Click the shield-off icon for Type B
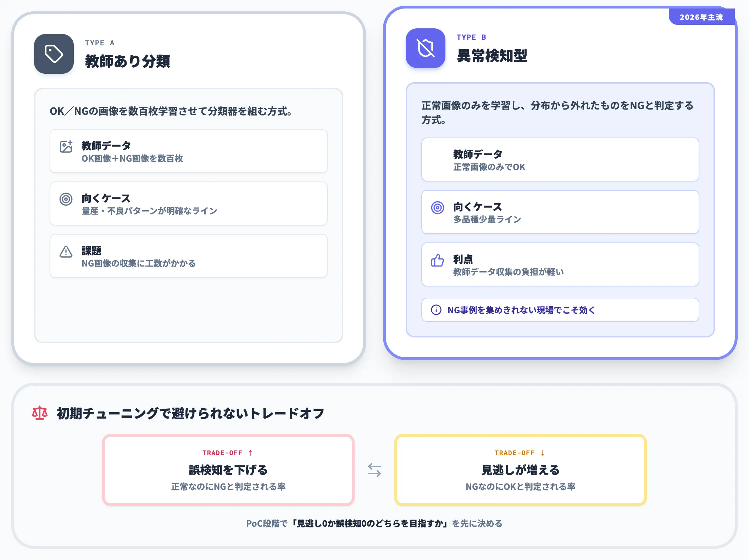Image resolution: width=749 pixels, height=560 pixels. click(x=426, y=48)
